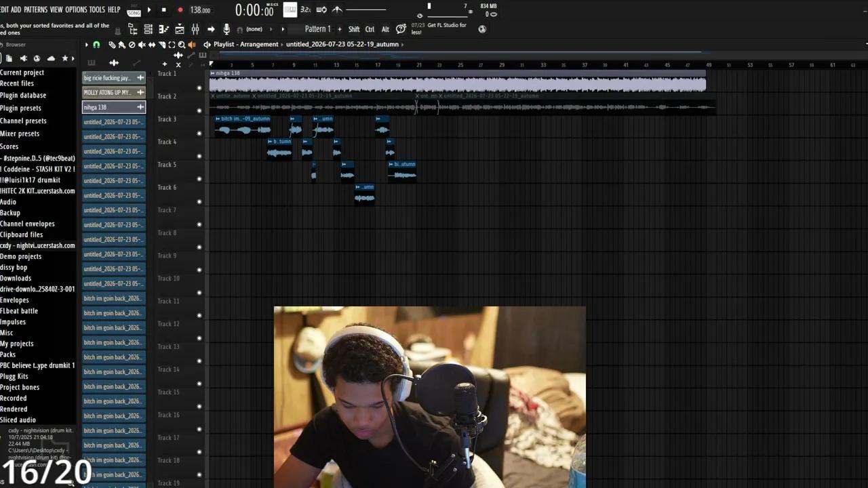Expand arrow after untitled_2026-07-23 05-22-19_autumn
The image size is (868, 488).
[403, 45]
